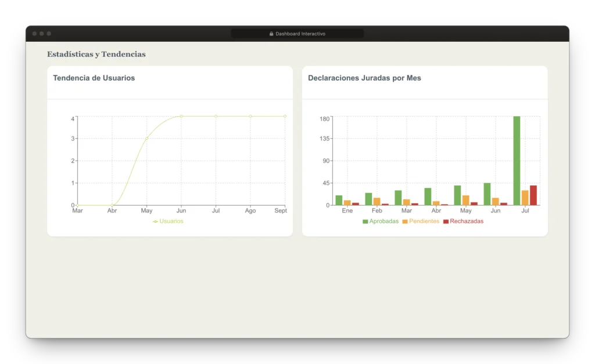
Task: Click the orange Feb Pendientes bar
Action: (377, 201)
